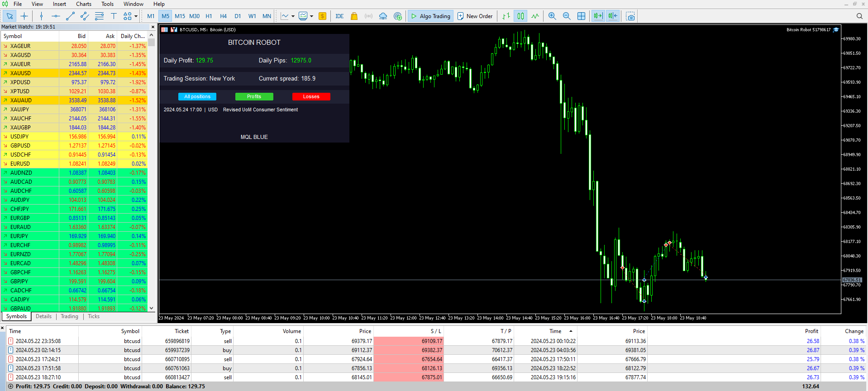Choose the equidistant channel tool
This screenshot has width=868, height=391.
(x=85, y=16)
